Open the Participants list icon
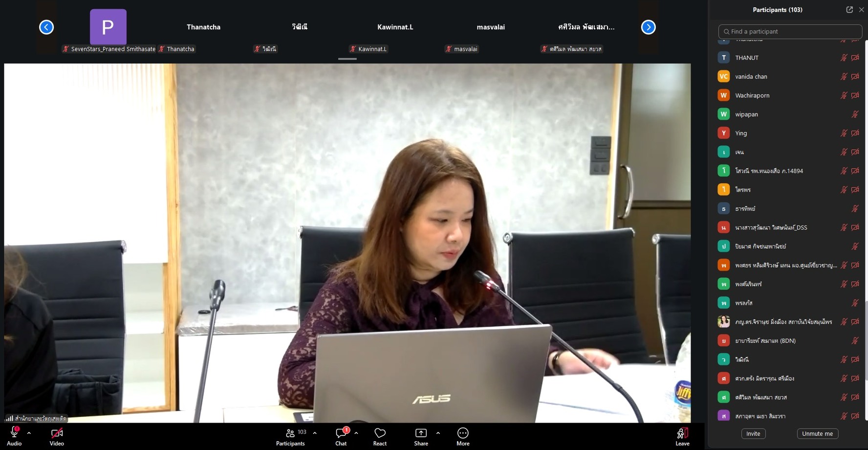The width and height of the screenshot is (868, 450). (x=290, y=433)
